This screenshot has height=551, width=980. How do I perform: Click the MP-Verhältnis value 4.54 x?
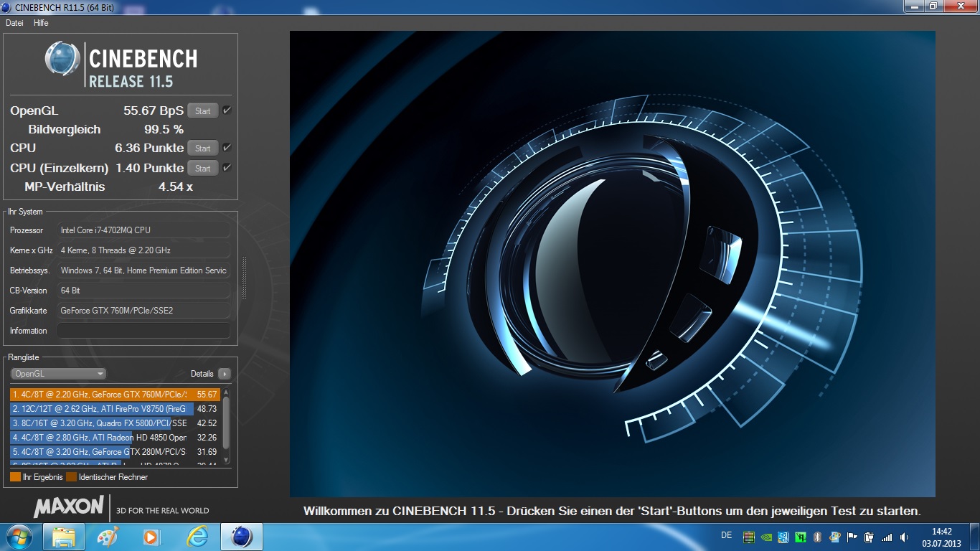[x=176, y=187]
